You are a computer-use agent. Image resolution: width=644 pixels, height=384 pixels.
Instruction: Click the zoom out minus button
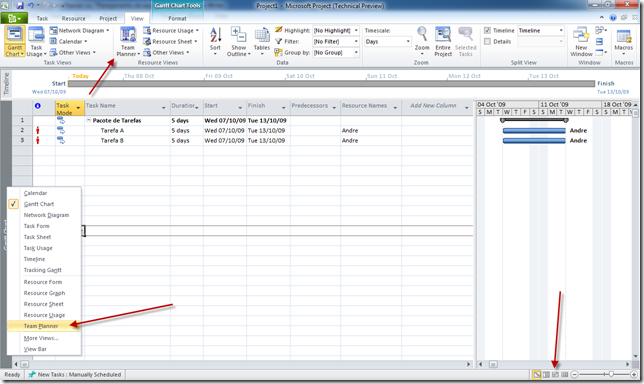575,375
